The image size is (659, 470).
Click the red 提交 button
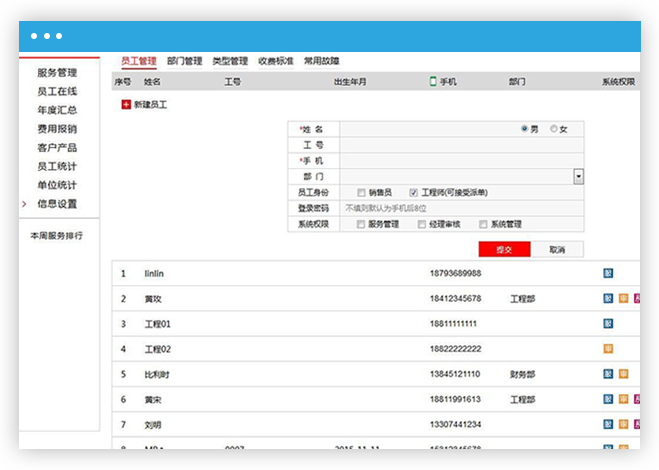coord(506,249)
